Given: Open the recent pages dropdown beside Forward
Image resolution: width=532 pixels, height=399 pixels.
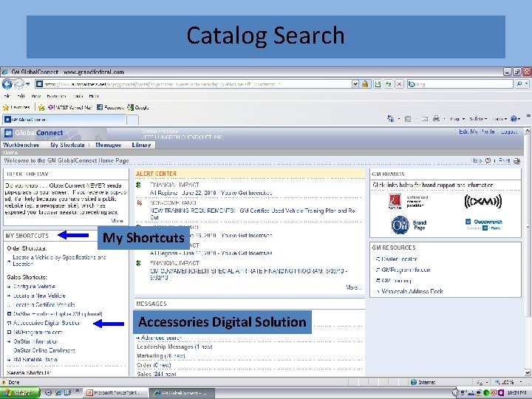Looking at the screenshot, I should pos(28,83).
